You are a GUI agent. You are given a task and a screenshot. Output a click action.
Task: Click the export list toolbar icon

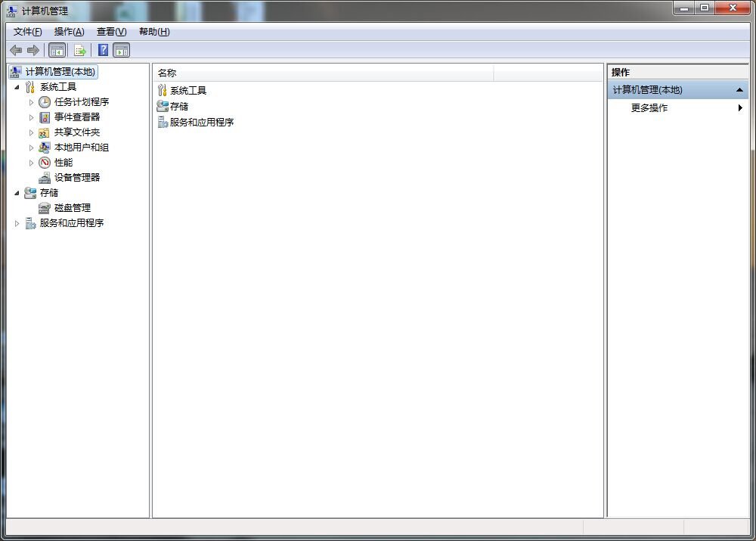click(80, 50)
